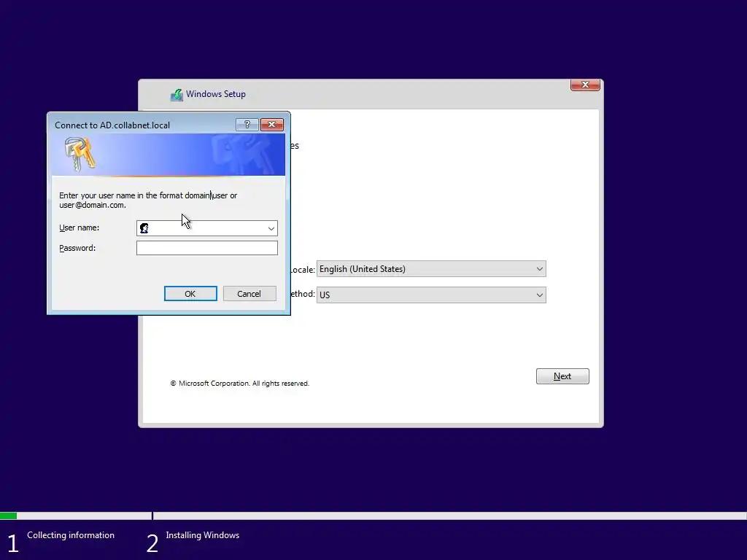This screenshot has height=560, width=747.
Task: Click the 'Connect to AD.collabnet.local' title
Action: coord(112,125)
